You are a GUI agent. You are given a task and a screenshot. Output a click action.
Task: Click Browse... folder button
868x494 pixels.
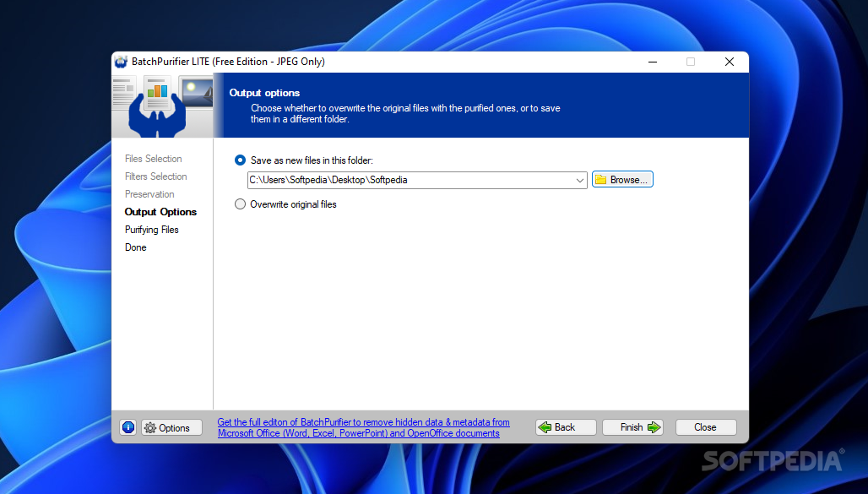[622, 179]
